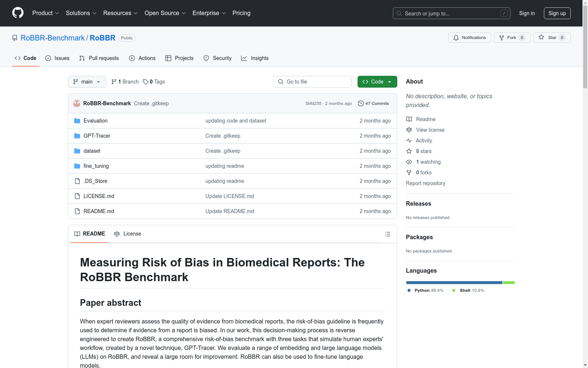
Task: Click the LICENSE.md file icon
Action: (77, 196)
